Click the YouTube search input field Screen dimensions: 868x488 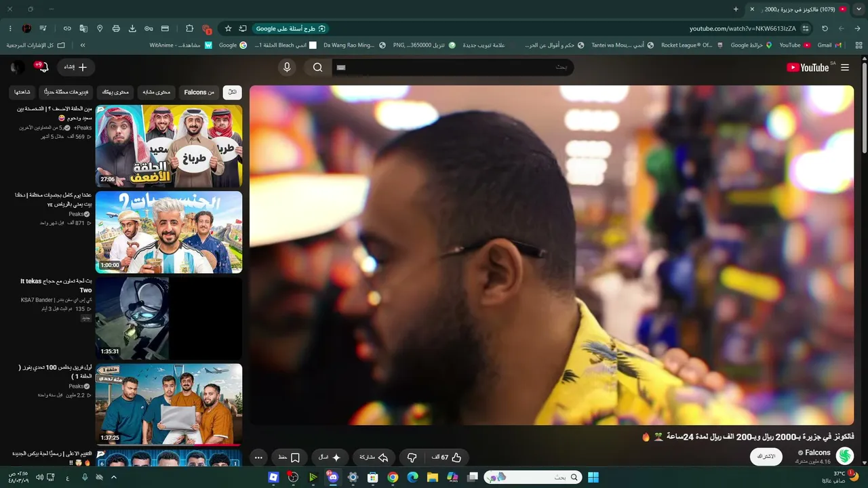coord(453,67)
